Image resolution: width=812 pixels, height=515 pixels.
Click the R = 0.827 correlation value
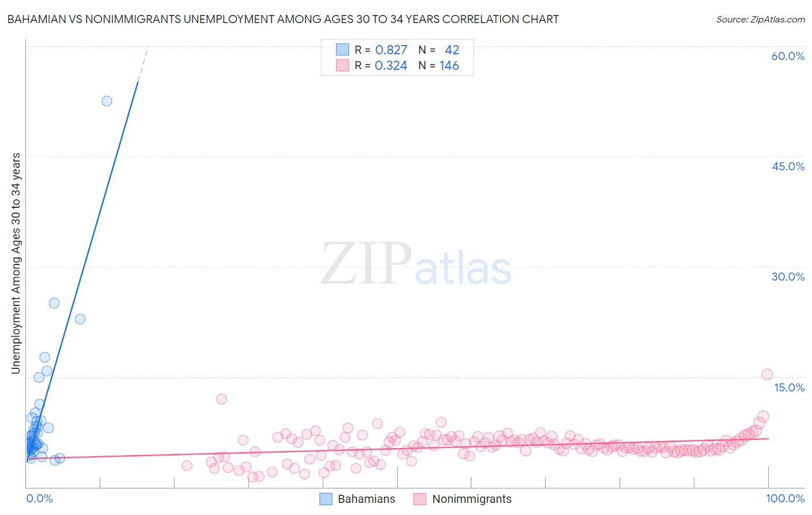pyautogui.click(x=381, y=50)
